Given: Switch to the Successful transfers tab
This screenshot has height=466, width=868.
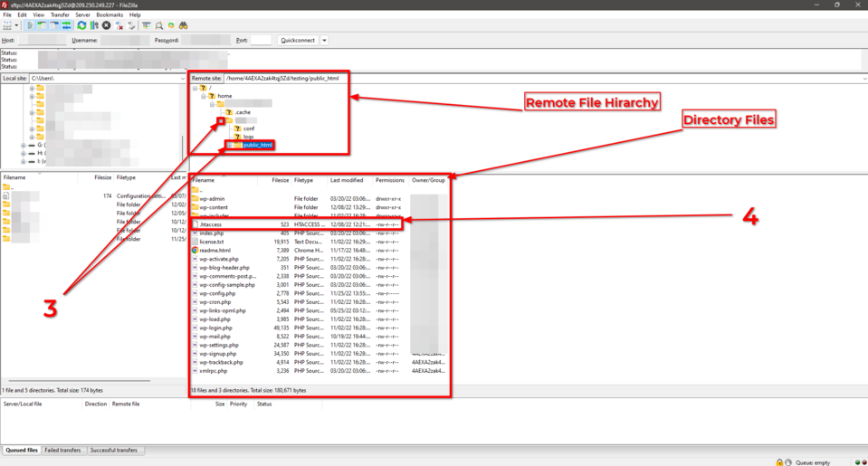Looking at the screenshot, I should pos(113,450).
